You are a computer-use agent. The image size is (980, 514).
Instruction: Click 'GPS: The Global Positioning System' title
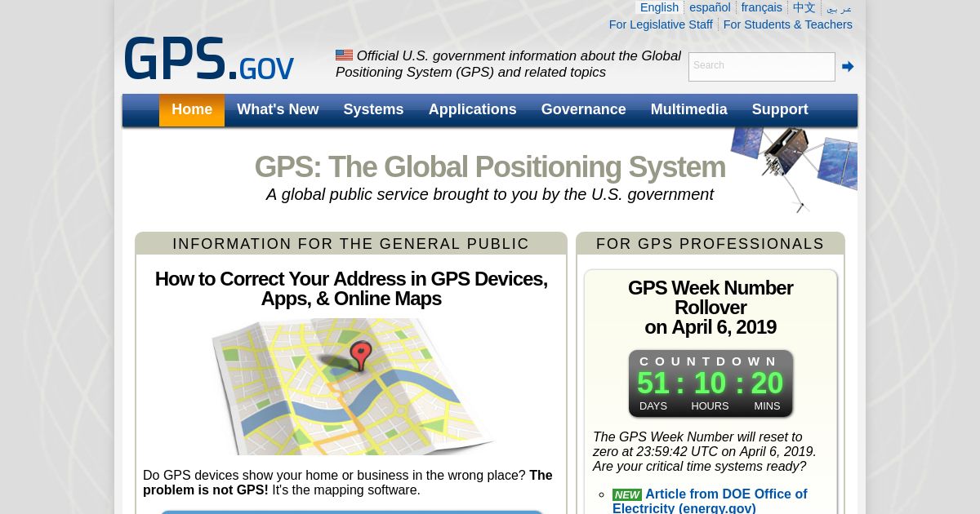[490, 167]
